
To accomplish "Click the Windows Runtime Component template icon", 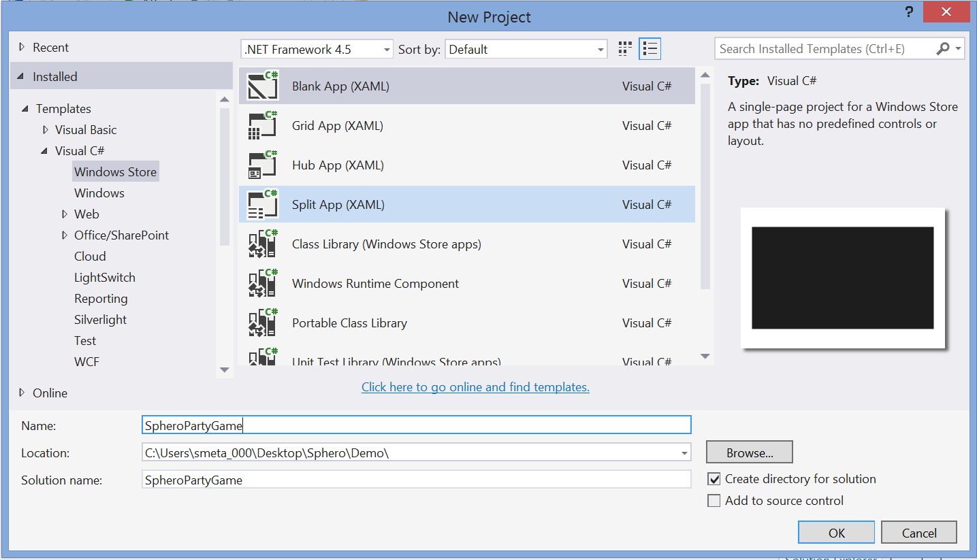I will click(263, 283).
